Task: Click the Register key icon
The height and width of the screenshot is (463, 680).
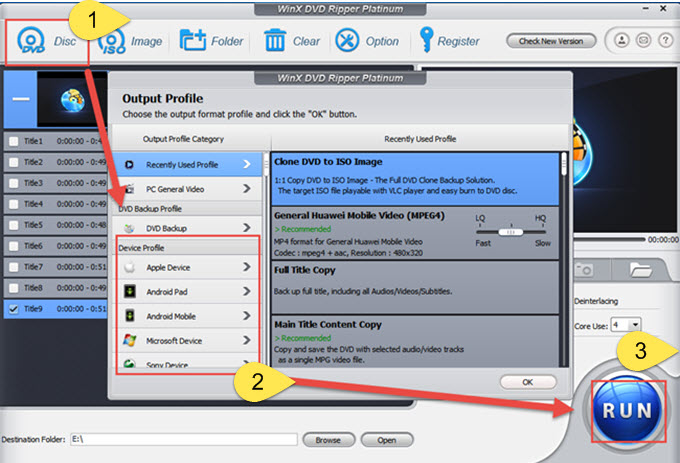Action: click(426, 39)
